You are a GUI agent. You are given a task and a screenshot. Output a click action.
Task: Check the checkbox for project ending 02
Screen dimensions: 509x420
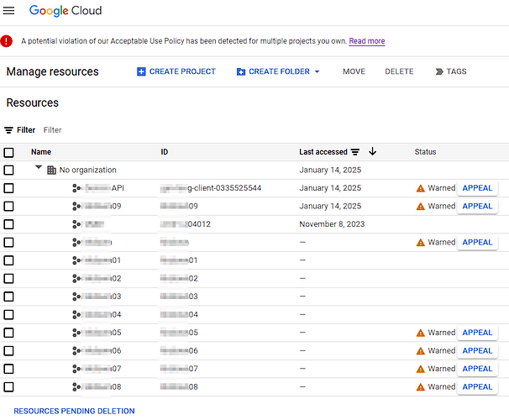tap(8, 279)
